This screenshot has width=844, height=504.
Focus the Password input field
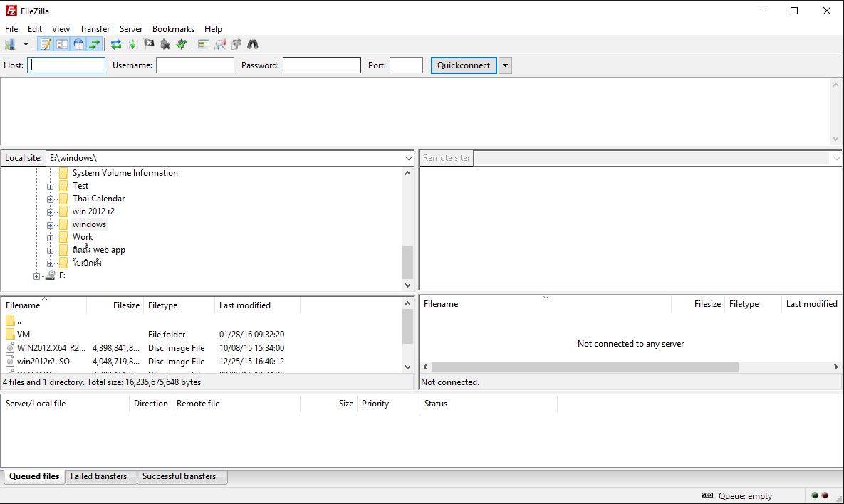322,65
